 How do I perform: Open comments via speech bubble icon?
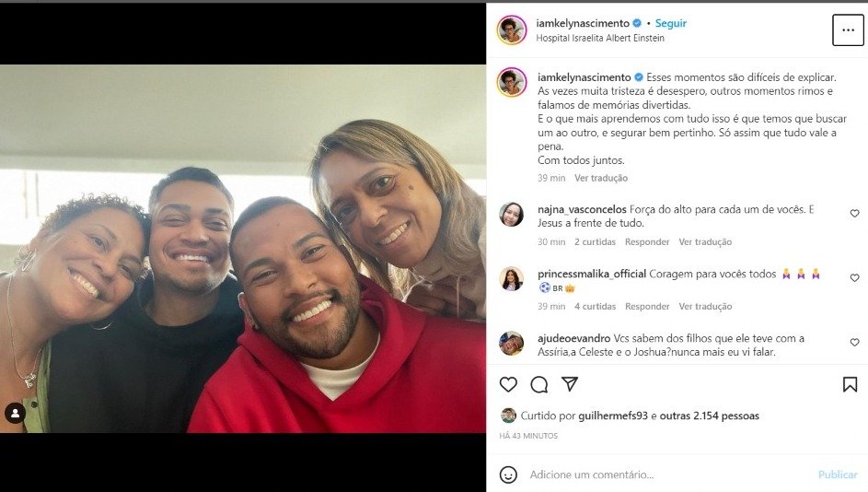(539, 384)
